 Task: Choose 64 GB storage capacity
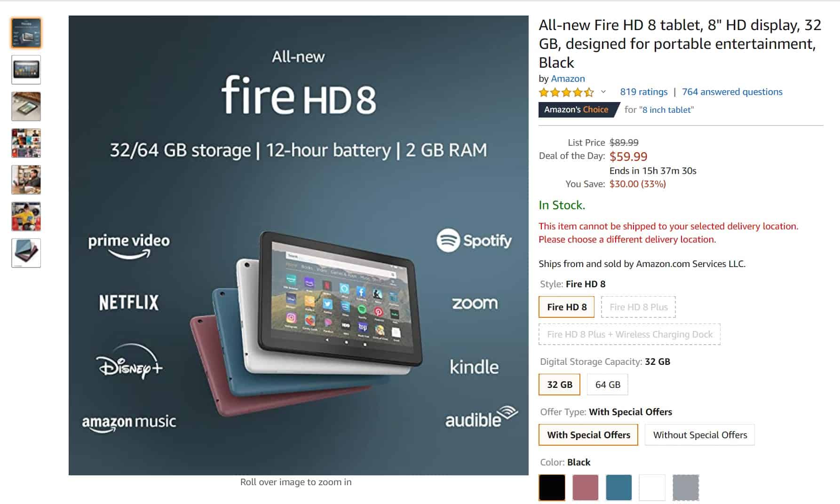tap(608, 385)
